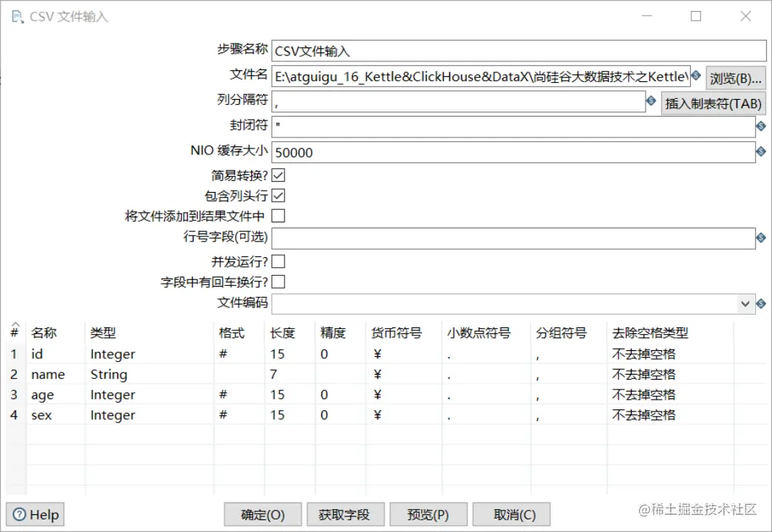Check the 字段中有回车换行? checkbox

[x=279, y=282]
